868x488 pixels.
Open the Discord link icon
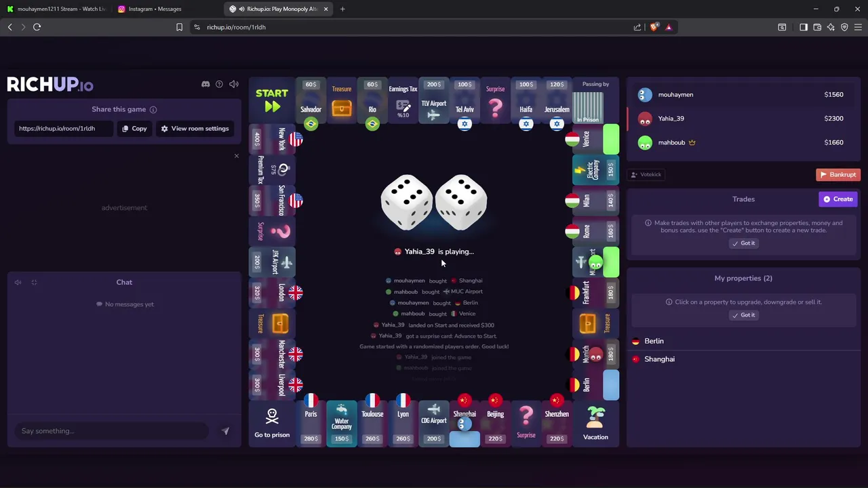[205, 84]
